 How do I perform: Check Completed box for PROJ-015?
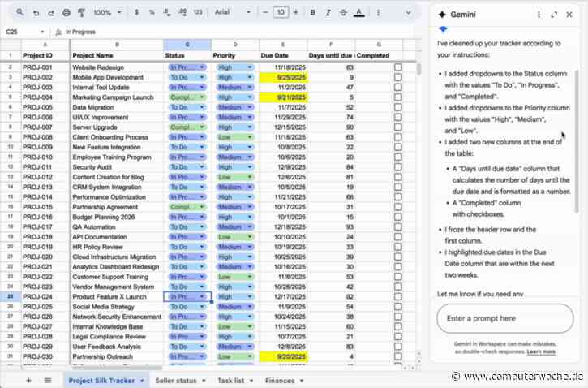tap(398, 207)
